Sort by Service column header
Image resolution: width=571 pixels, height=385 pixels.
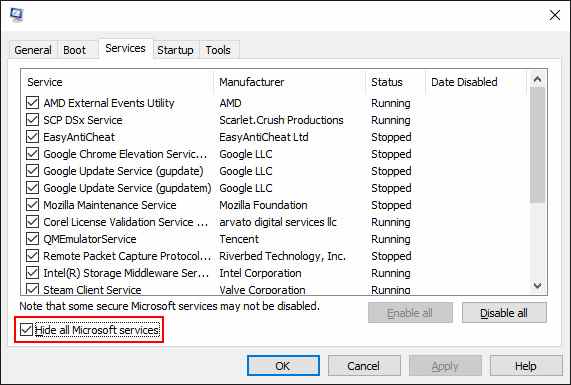pyautogui.click(x=117, y=82)
